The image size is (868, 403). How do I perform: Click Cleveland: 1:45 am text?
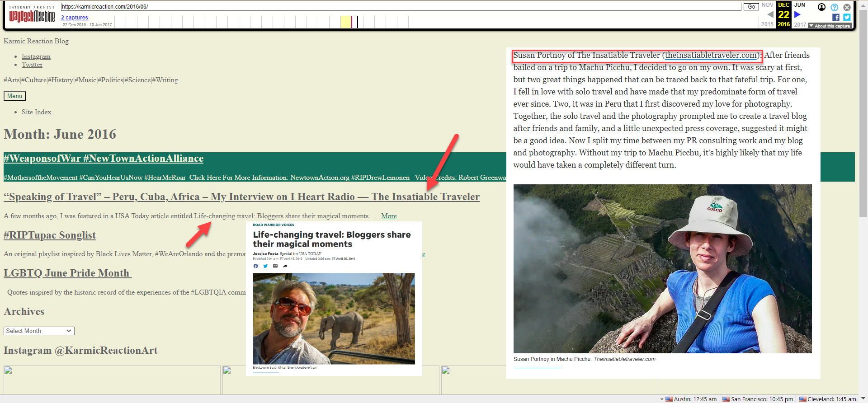tap(832, 399)
